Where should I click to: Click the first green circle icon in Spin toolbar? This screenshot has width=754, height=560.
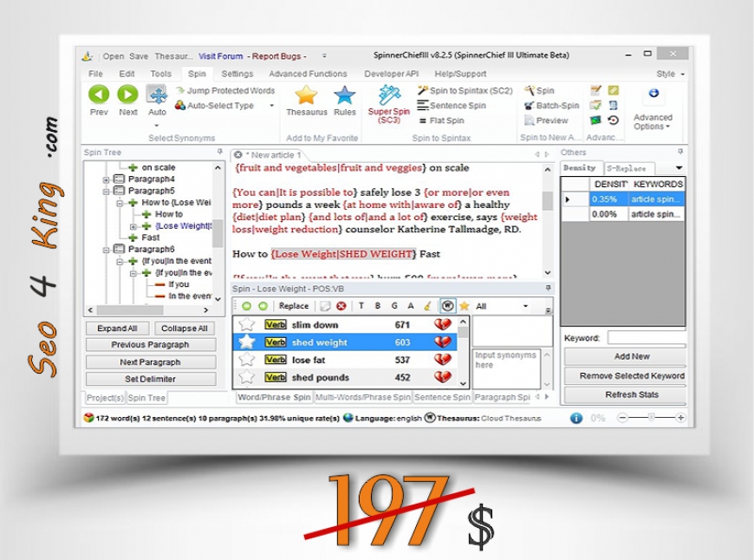tap(247, 306)
